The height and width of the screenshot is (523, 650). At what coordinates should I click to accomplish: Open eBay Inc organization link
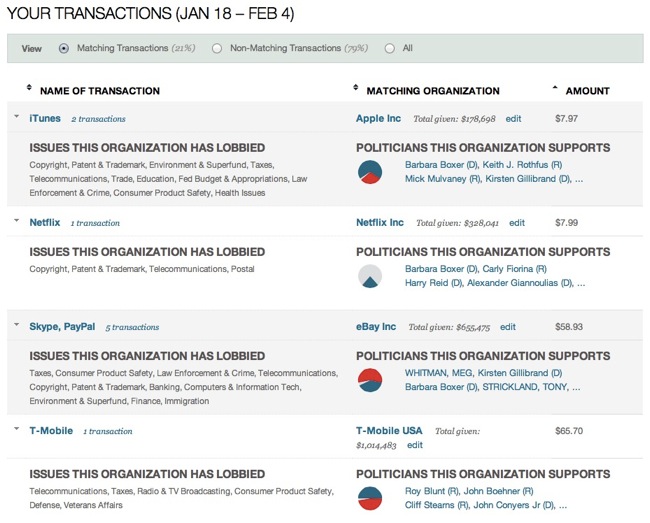tap(376, 327)
